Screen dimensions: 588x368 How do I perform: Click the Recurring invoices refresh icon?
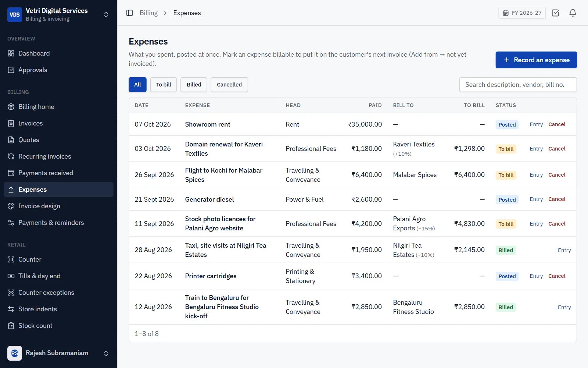click(11, 156)
